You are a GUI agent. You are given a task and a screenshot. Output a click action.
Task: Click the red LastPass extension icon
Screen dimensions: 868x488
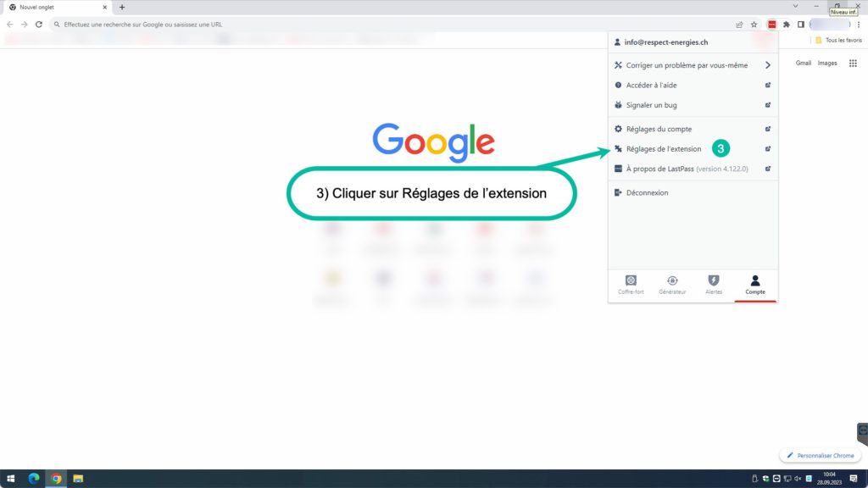772,25
